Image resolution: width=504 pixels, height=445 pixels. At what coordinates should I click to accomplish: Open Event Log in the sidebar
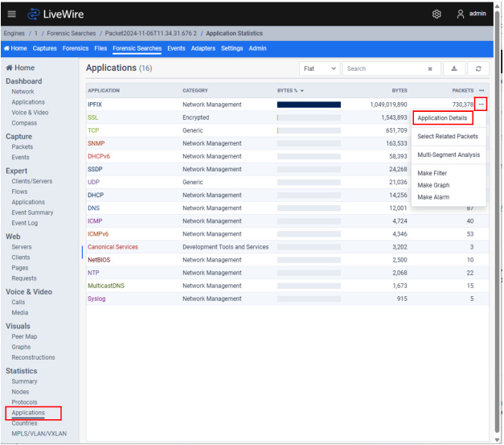(25, 223)
